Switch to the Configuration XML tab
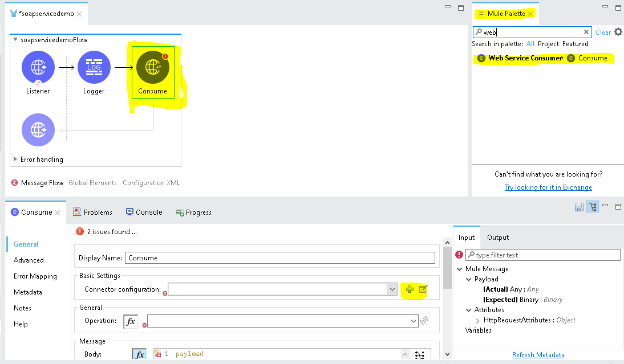The image size is (624, 364). (151, 182)
